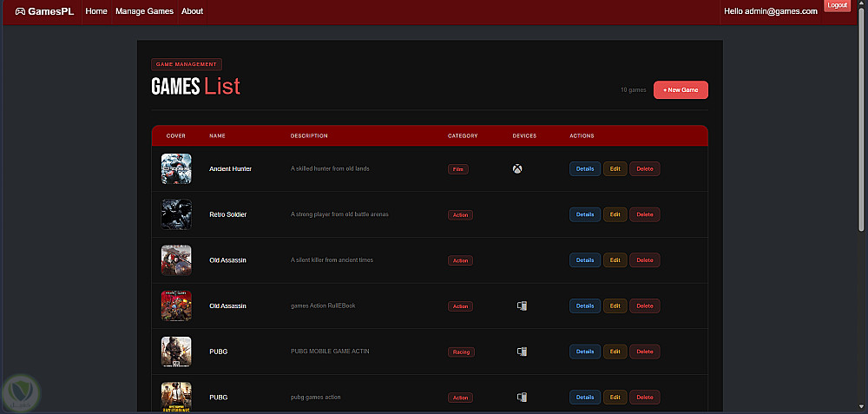Click the PC device icon in the 'games Action RullEBook' row
The image size is (868, 414).
(522, 306)
